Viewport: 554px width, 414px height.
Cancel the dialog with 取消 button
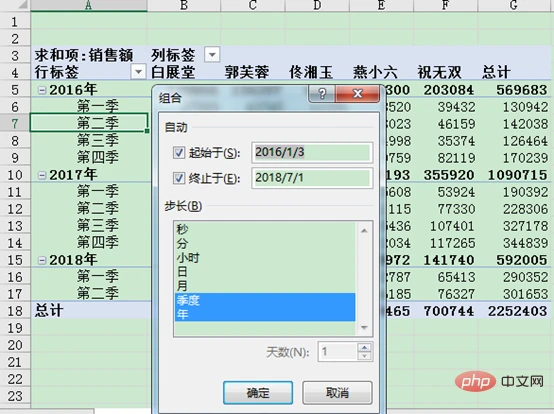click(337, 392)
